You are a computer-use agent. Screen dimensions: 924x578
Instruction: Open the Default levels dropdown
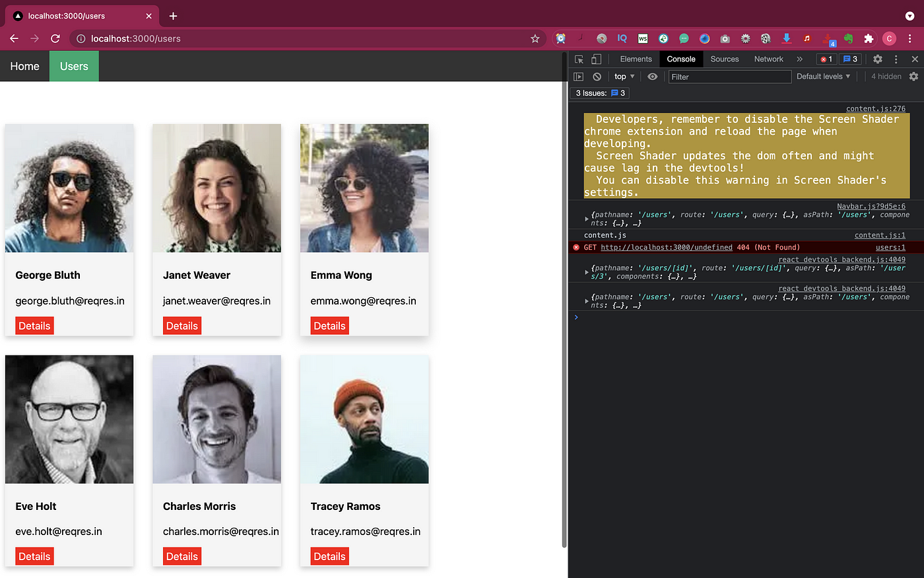tap(823, 77)
